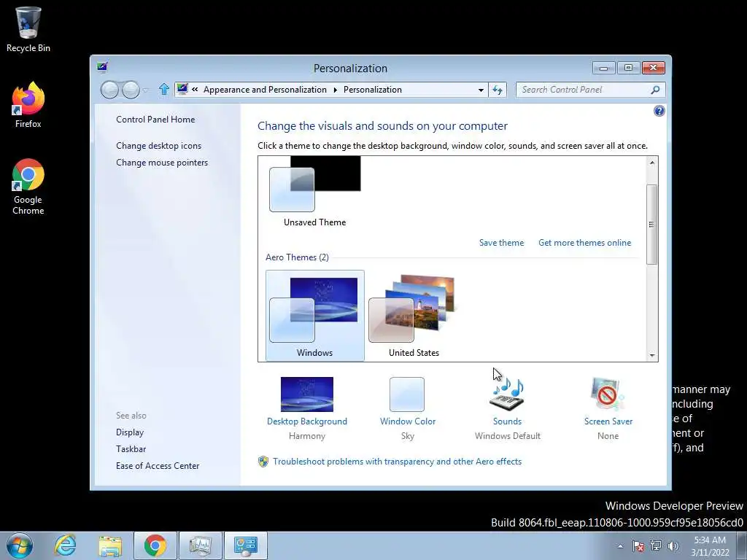Open the Screen Saver settings icon
The image size is (747, 560).
pyautogui.click(x=608, y=394)
